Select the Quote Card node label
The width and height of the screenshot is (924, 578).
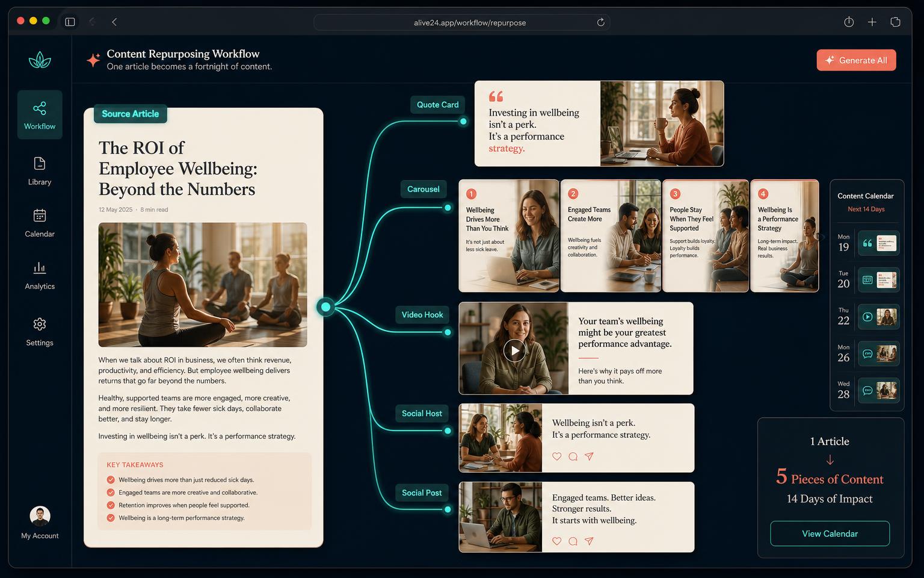tap(437, 105)
